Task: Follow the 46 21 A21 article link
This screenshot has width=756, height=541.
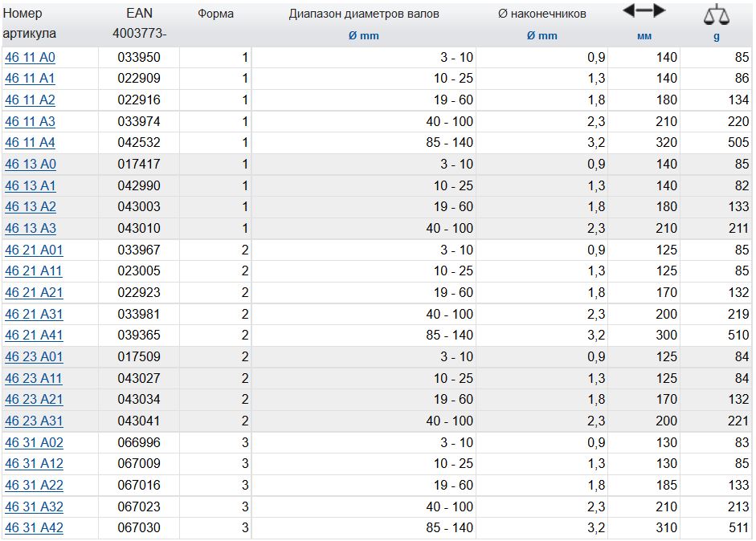Action: click(34, 293)
